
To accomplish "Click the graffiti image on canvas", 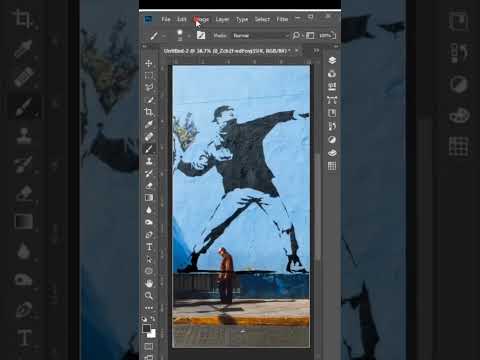I will click(x=241, y=206).
